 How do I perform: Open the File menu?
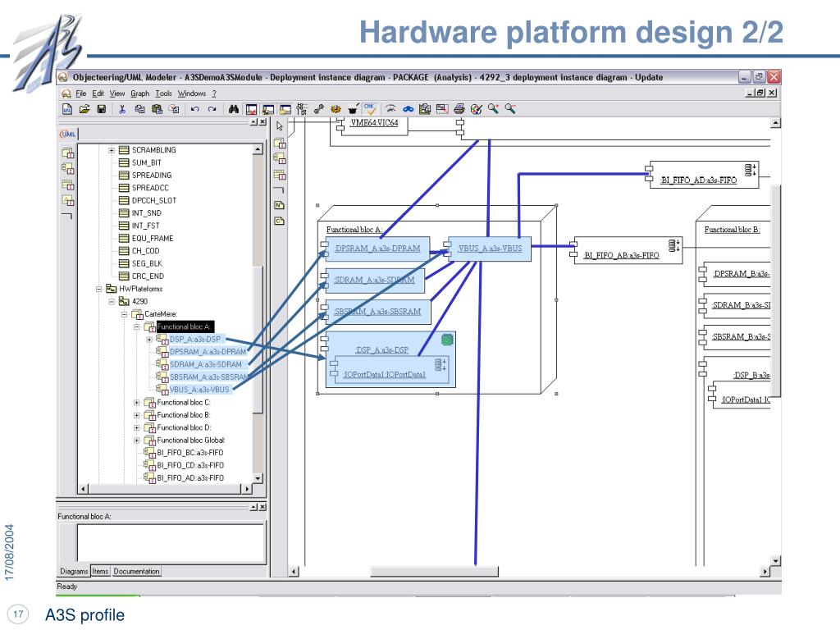pos(81,94)
